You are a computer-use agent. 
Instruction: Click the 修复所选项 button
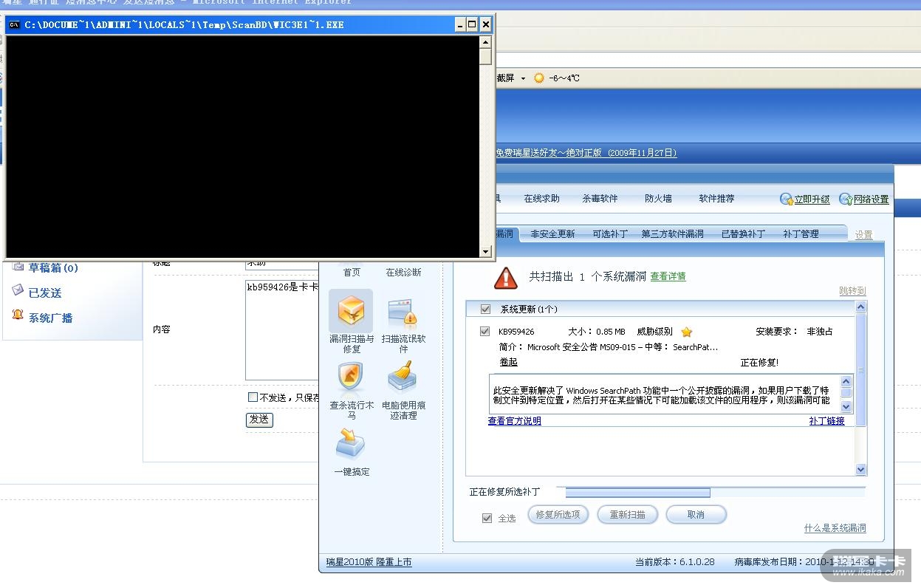point(558,515)
